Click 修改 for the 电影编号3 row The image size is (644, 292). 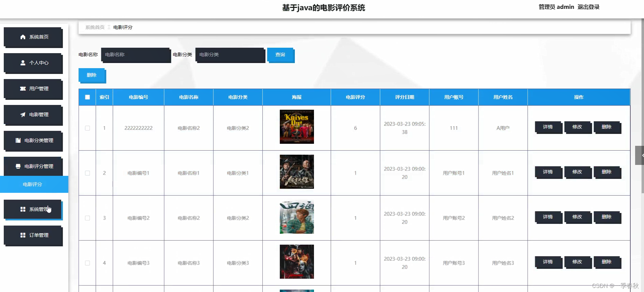point(577,262)
